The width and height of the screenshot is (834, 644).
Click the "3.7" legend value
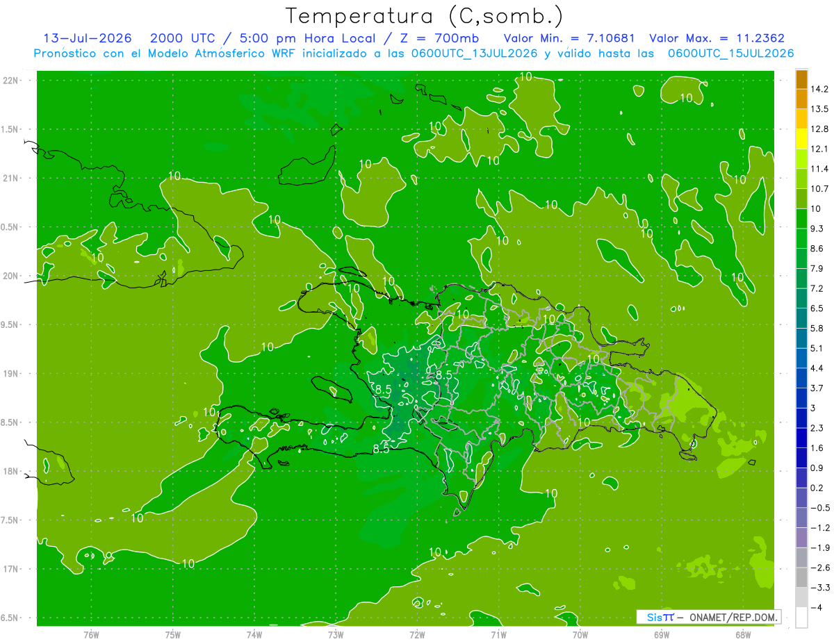818,388
